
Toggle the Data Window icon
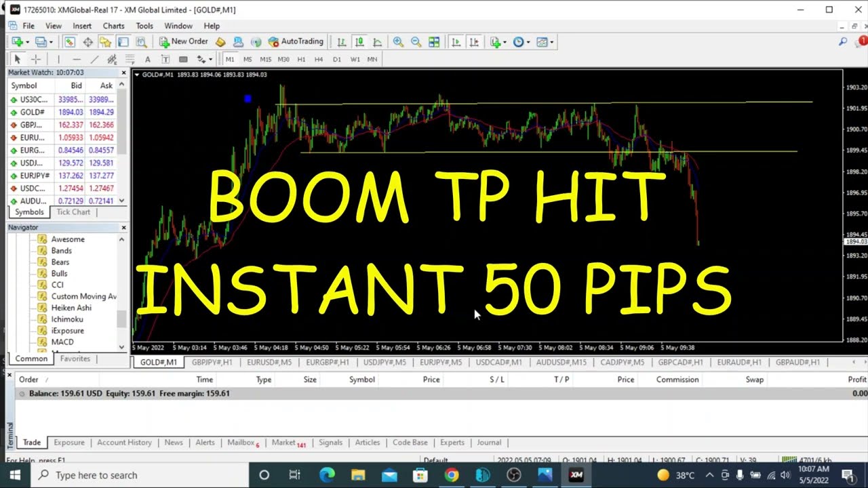click(87, 42)
